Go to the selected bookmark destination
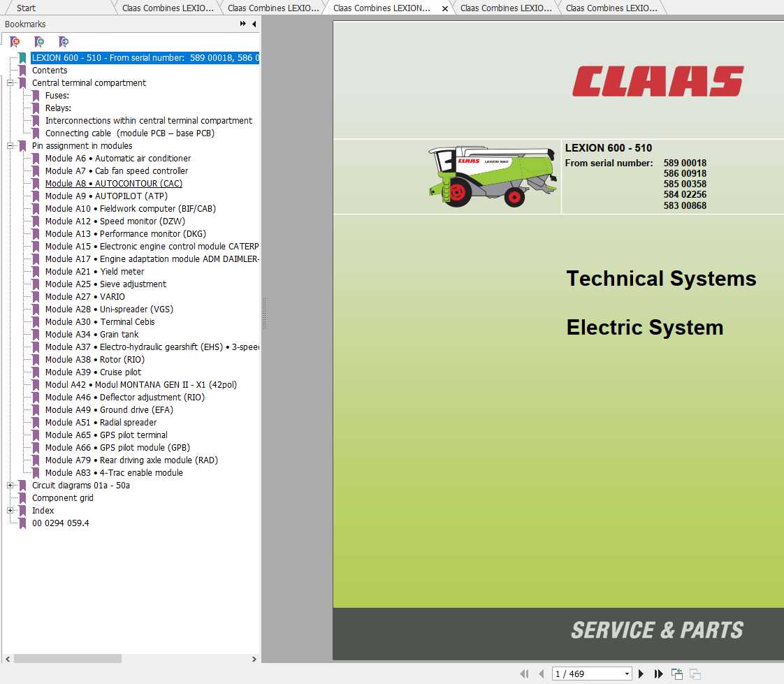Viewport: 784px width, 684px height. pos(63,41)
